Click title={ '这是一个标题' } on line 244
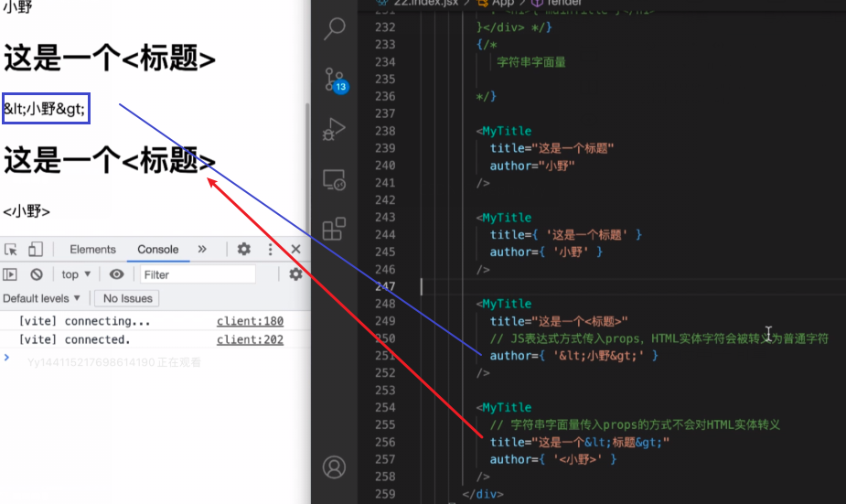The height and width of the screenshot is (504, 846). pyautogui.click(x=565, y=235)
